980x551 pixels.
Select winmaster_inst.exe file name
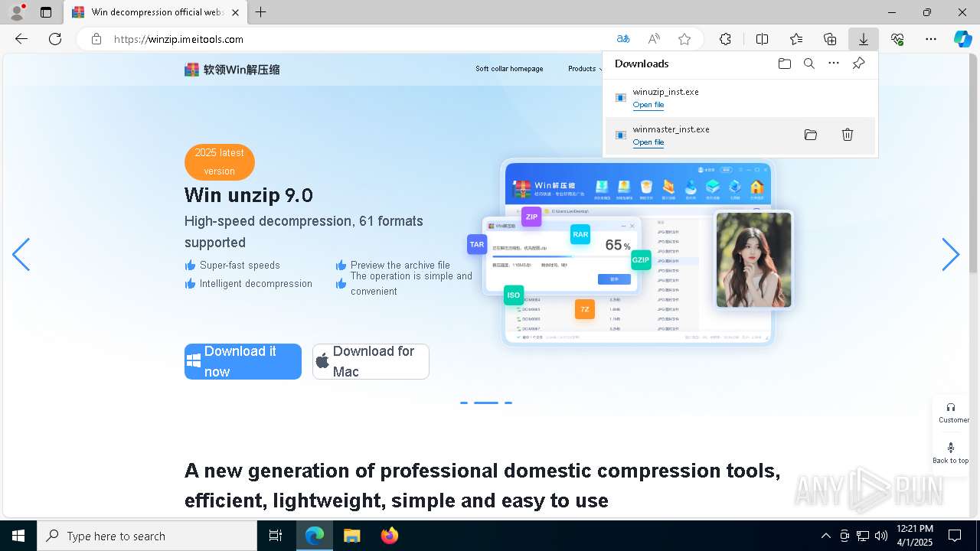tap(671, 129)
